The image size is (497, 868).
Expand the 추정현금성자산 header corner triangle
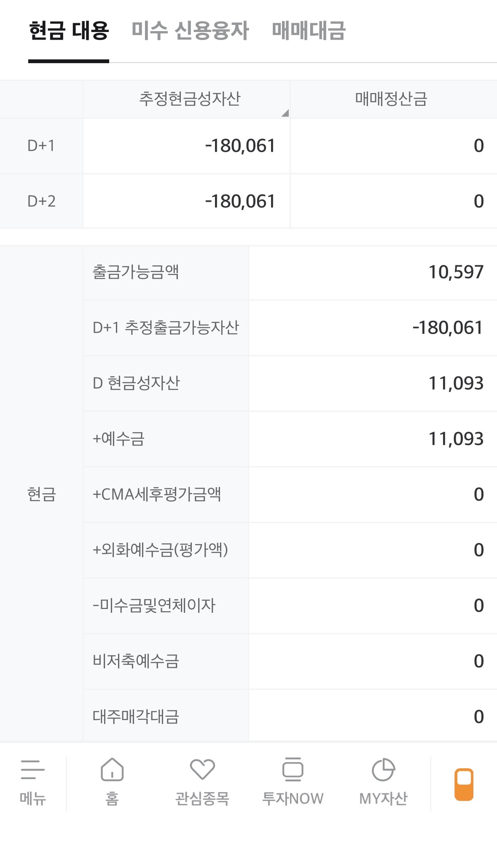pos(285,113)
